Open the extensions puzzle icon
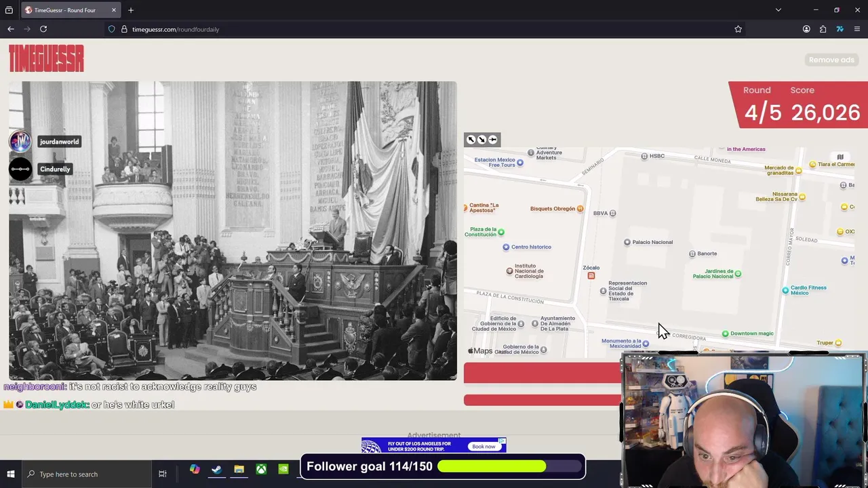This screenshot has width=868, height=488. click(823, 29)
